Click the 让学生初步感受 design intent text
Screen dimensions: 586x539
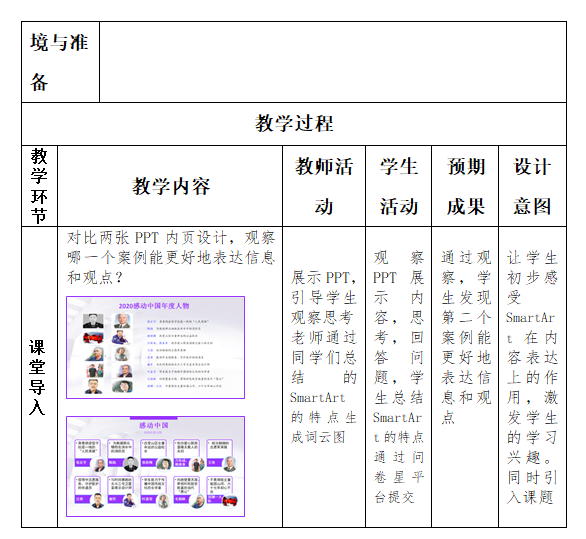[532, 377]
